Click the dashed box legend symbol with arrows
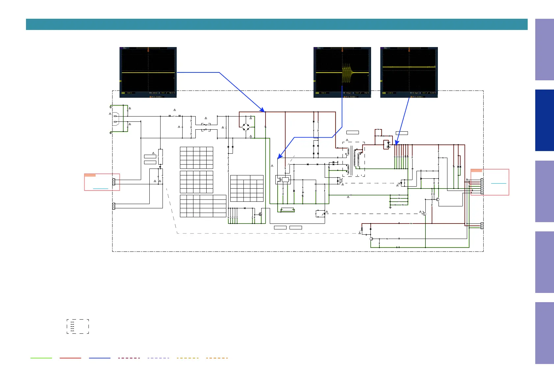The image size is (554, 392). pyautogui.click(x=78, y=326)
